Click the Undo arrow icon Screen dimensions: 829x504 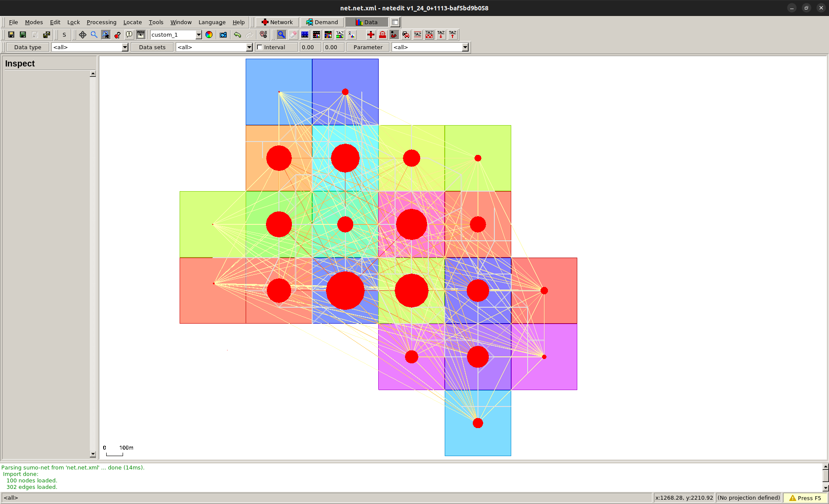click(x=237, y=35)
